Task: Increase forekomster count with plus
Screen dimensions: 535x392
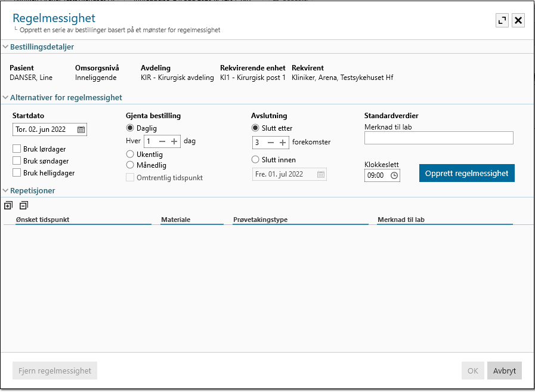Action: (283, 143)
